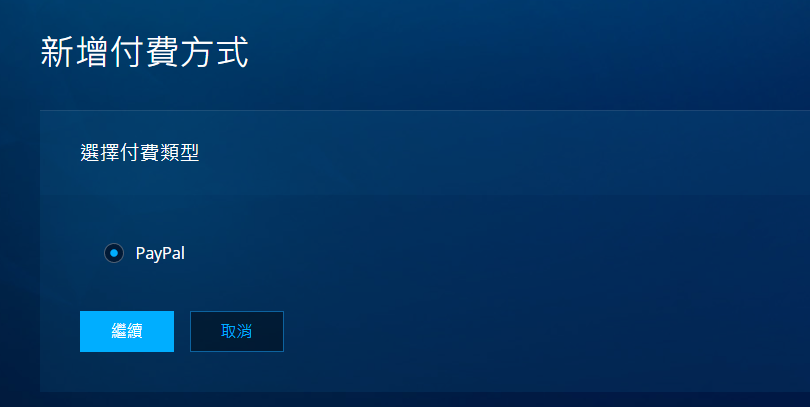The width and height of the screenshot is (810, 407).
Task: Click the 選擇付費類型 section title
Action: point(139,152)
